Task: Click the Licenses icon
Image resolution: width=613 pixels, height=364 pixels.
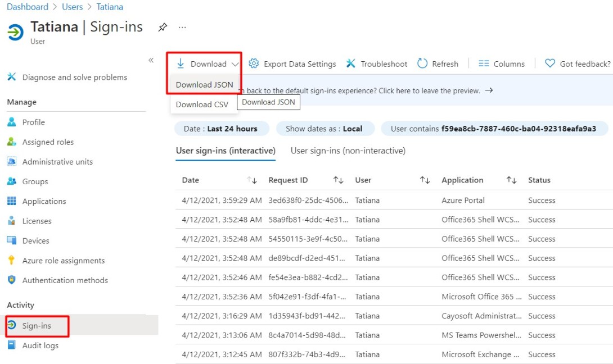Action: pos(12,221)
